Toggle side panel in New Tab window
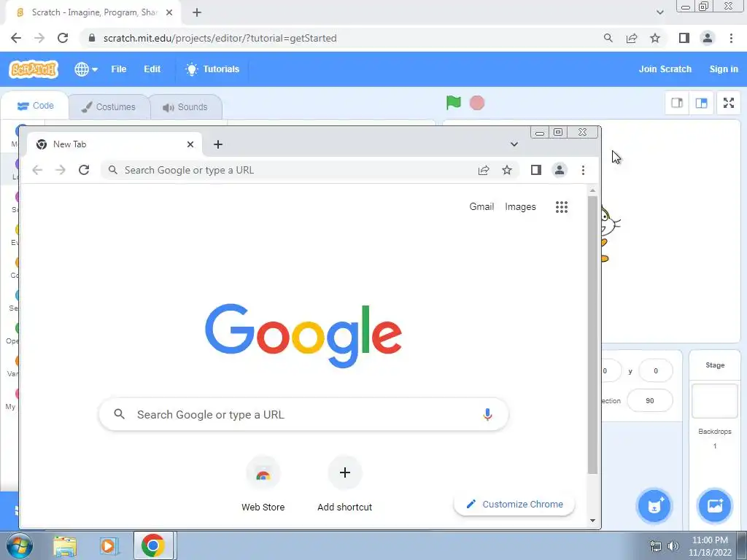 [x=536, y=170]
